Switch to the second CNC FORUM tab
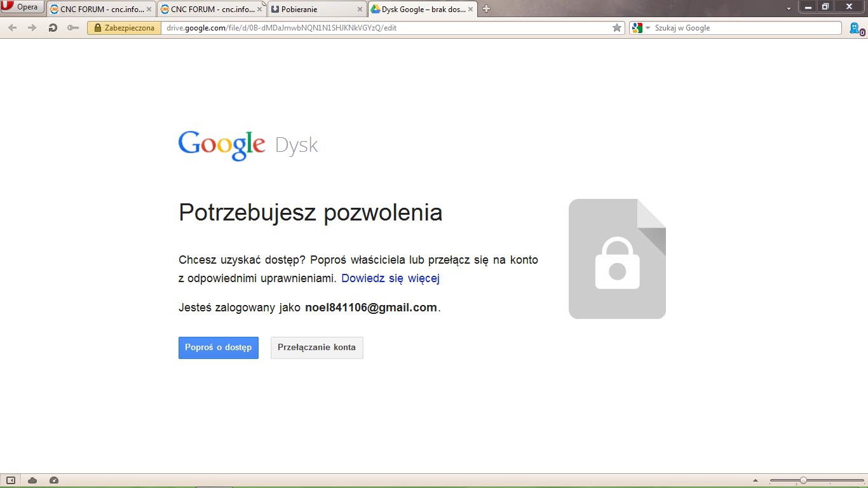 point(212,9)
